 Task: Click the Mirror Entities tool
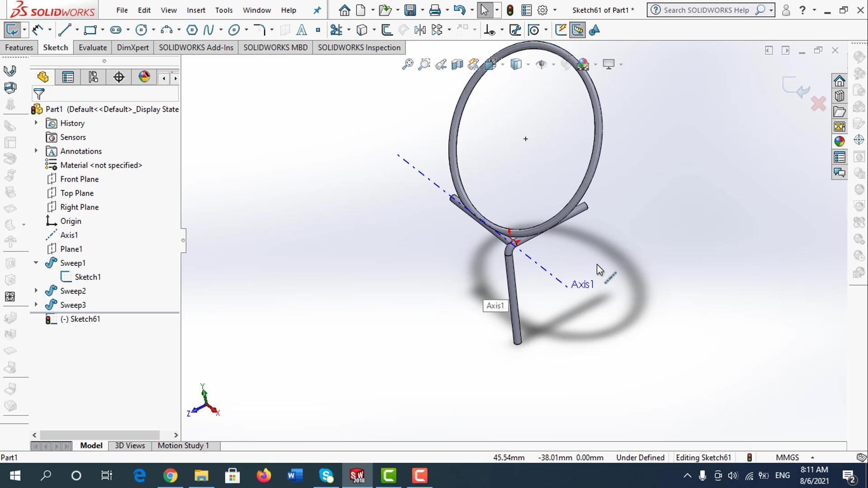point(420,30)
